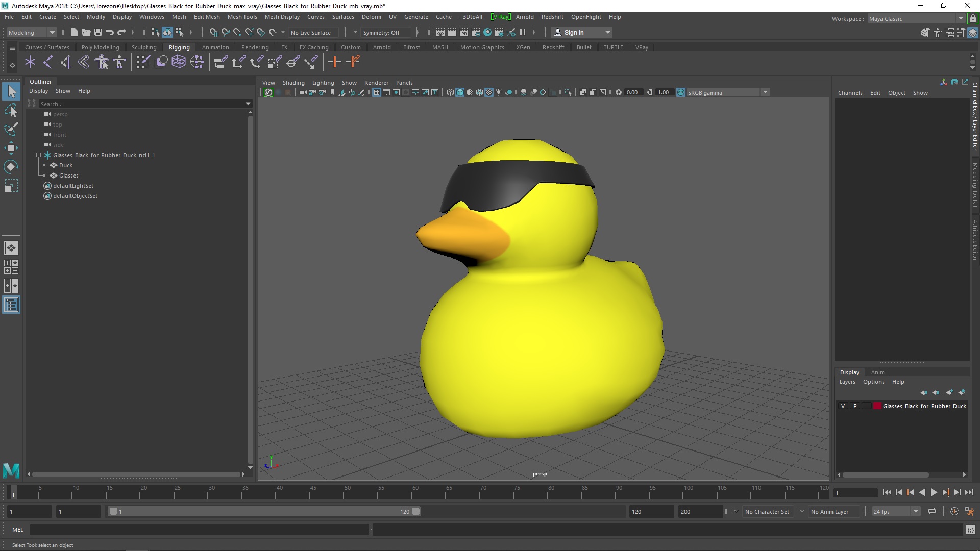The height and width of the screenshot is (551, 980).
Task: Click the Undo arrow icon
Action: click(110, 32)
